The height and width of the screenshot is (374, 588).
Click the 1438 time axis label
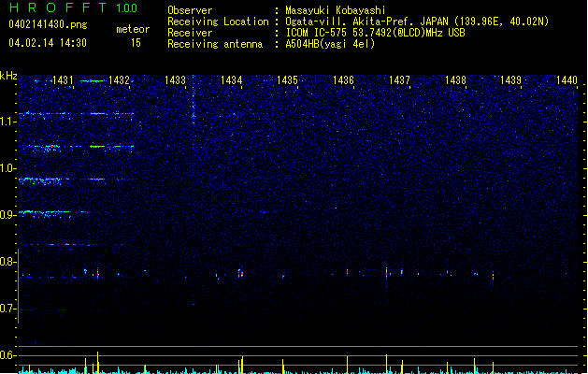455,80
